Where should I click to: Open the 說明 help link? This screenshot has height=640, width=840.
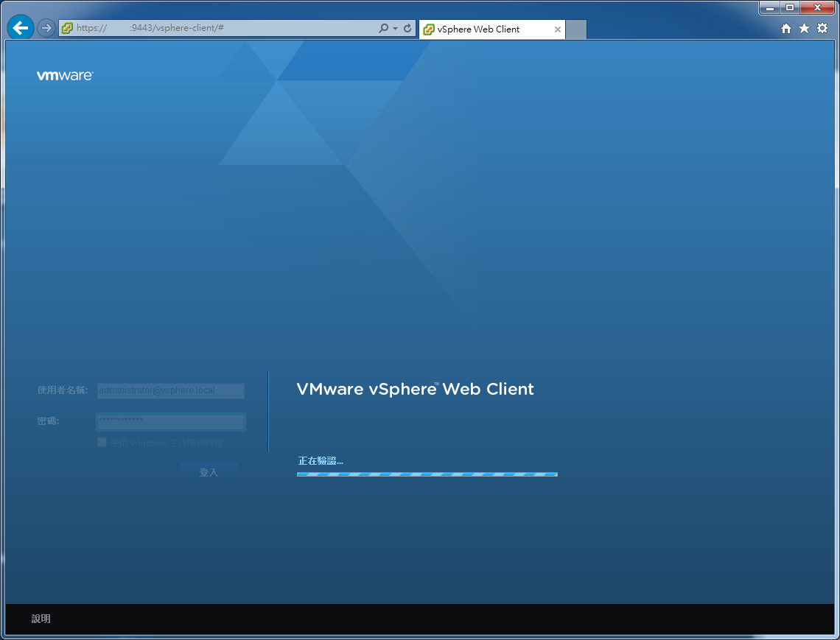(x=41, y=619)
